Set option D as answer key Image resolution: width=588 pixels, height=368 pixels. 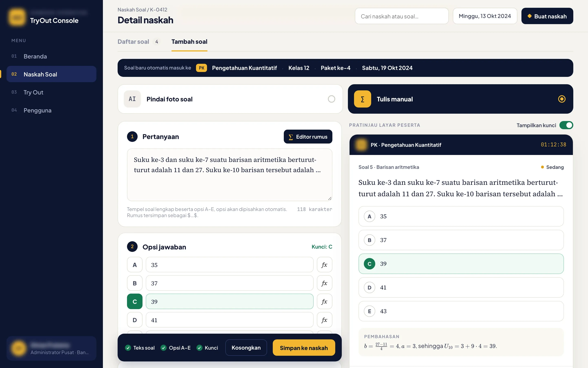pyautogui.click(x=135, y=320)
